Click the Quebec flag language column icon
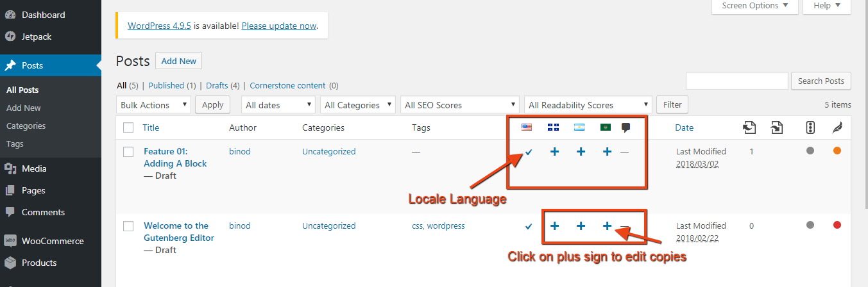Image resolution: width=868 pixels, height=287 pixels. pyautogui.click(x=553, y=127)
